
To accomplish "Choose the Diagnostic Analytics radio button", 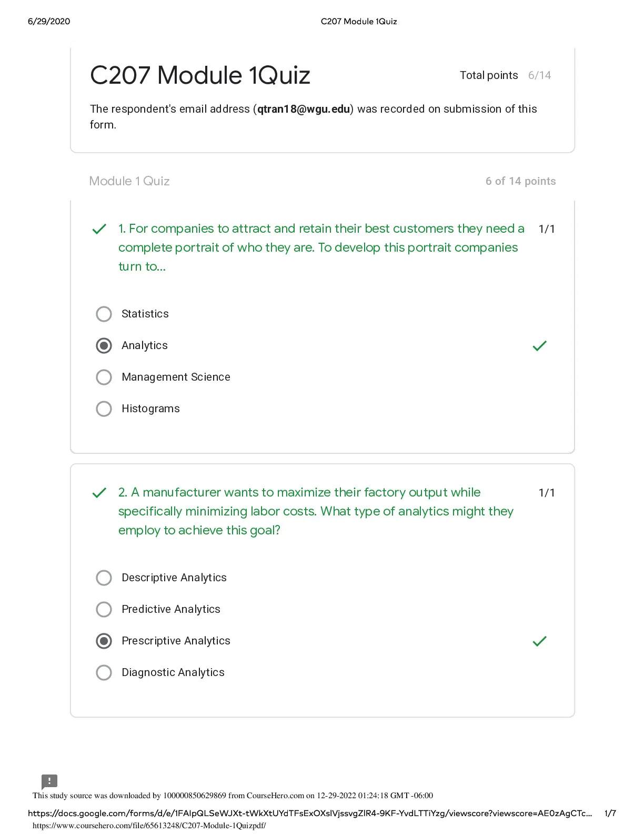I will (104, 673).
